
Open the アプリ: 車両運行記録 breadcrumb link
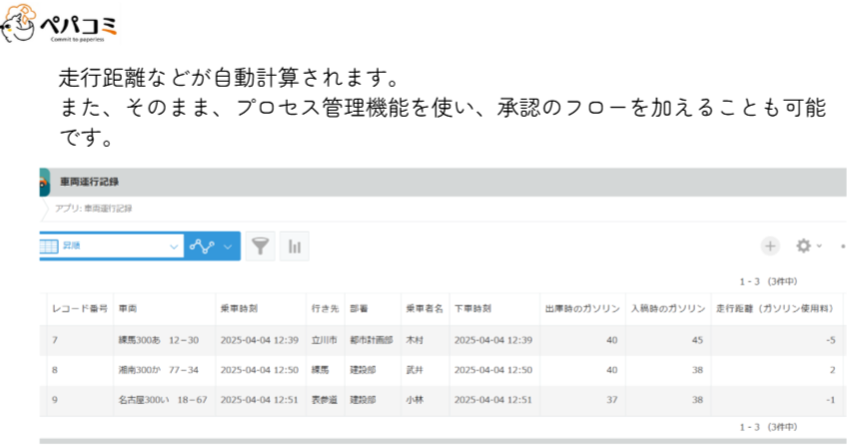point(94,209)
